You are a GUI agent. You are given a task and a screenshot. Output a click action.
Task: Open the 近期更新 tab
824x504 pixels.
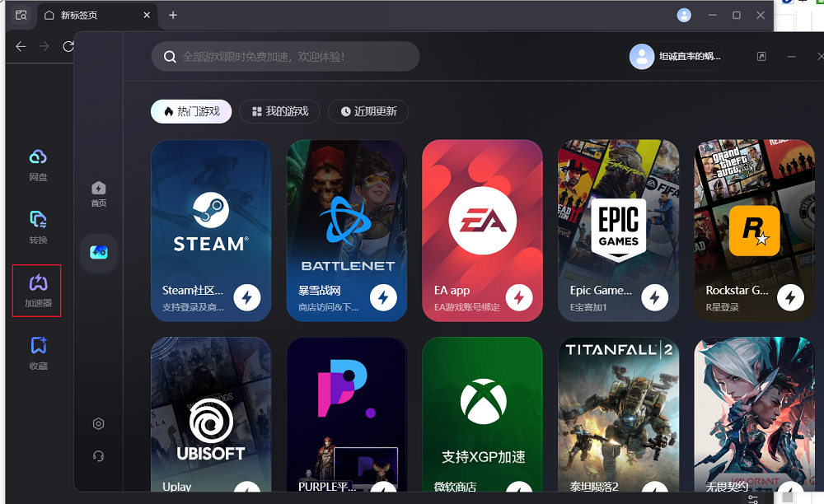pyautogui.click(x=368, y=111)
